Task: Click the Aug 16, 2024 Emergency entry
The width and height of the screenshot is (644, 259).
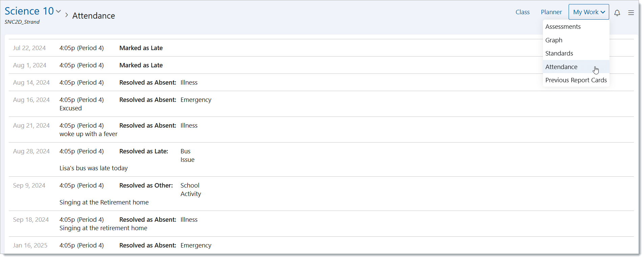Action: point(196,100)
